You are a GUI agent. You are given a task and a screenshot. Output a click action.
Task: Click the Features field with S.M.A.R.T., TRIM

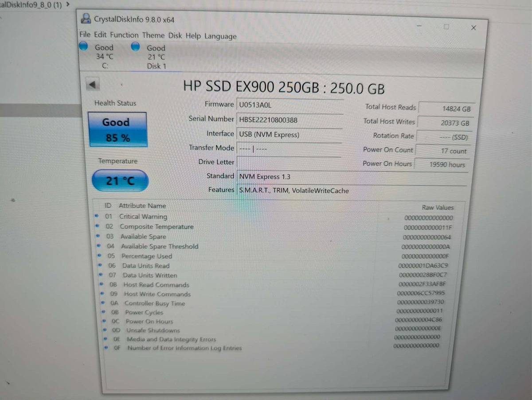[x=352, y=190]
